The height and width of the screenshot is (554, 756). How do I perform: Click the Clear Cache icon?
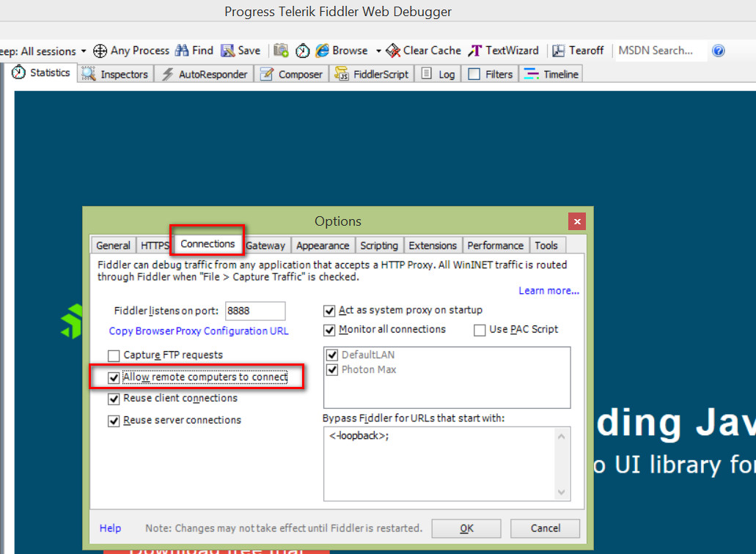coord(393,51)
